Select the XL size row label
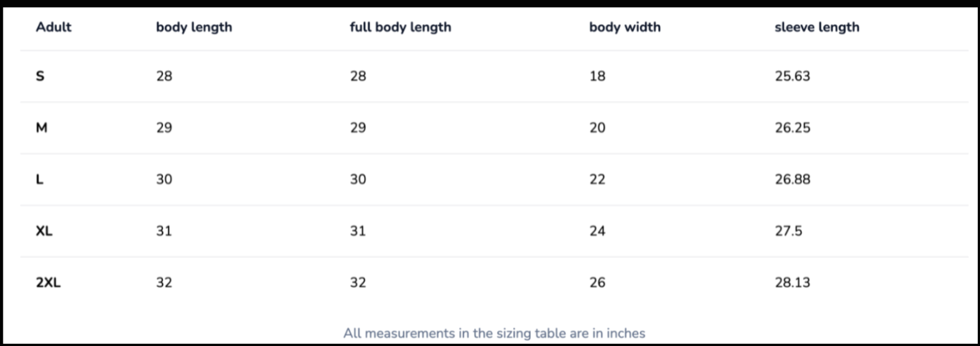 point(44,231)
